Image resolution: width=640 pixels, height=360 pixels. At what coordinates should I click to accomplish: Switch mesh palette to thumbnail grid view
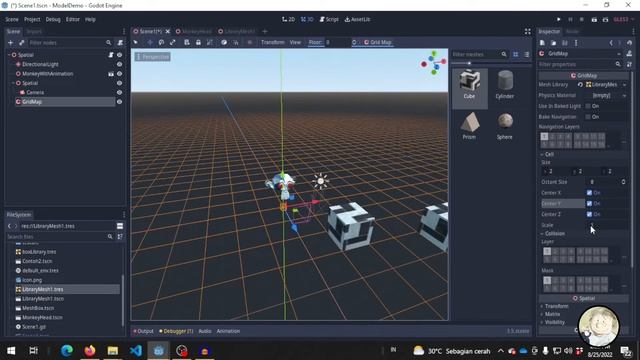coord(516,54)
